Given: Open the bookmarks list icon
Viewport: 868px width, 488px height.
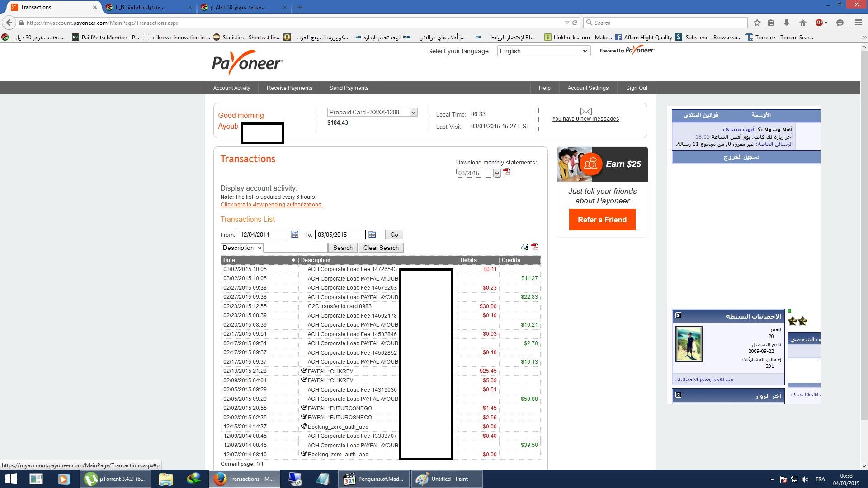Looking at the screenshot, I should coord(771,23).
